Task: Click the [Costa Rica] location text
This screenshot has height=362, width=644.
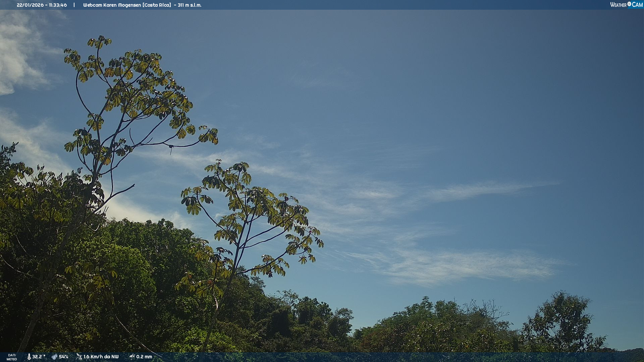Action: (157, 5)
